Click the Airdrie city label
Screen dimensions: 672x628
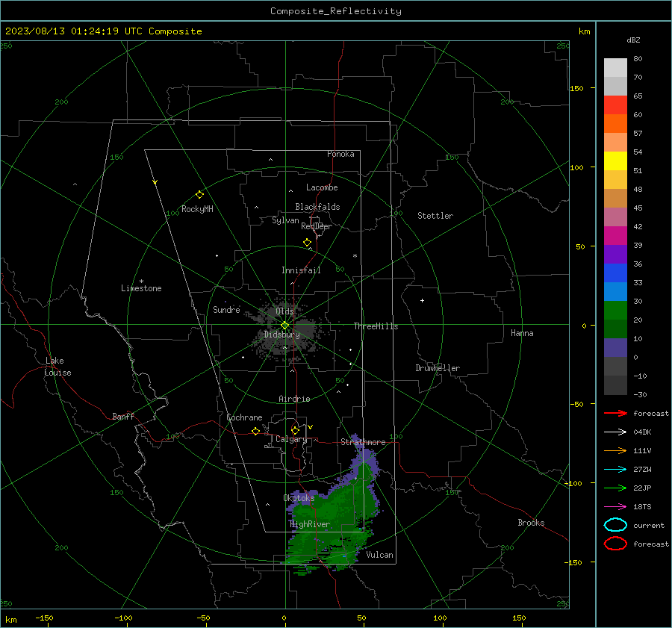coord(294,399)
